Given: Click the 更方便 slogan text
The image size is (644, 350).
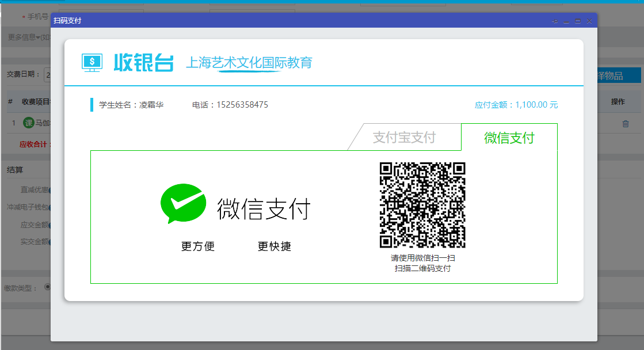Looking at the screenshot, I should [198, 246].
